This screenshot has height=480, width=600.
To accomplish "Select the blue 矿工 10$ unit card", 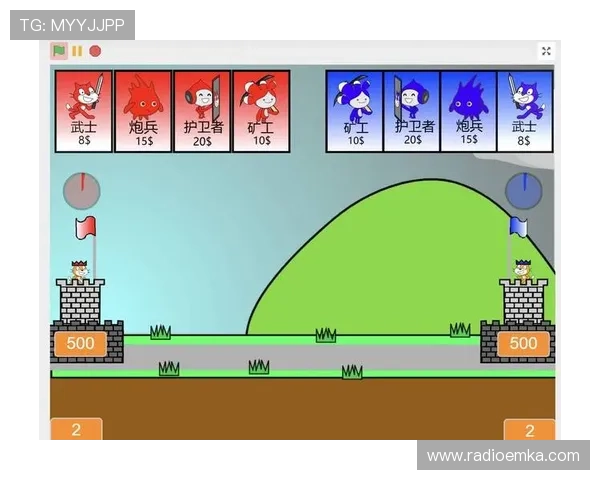I will tap(355, 111).
